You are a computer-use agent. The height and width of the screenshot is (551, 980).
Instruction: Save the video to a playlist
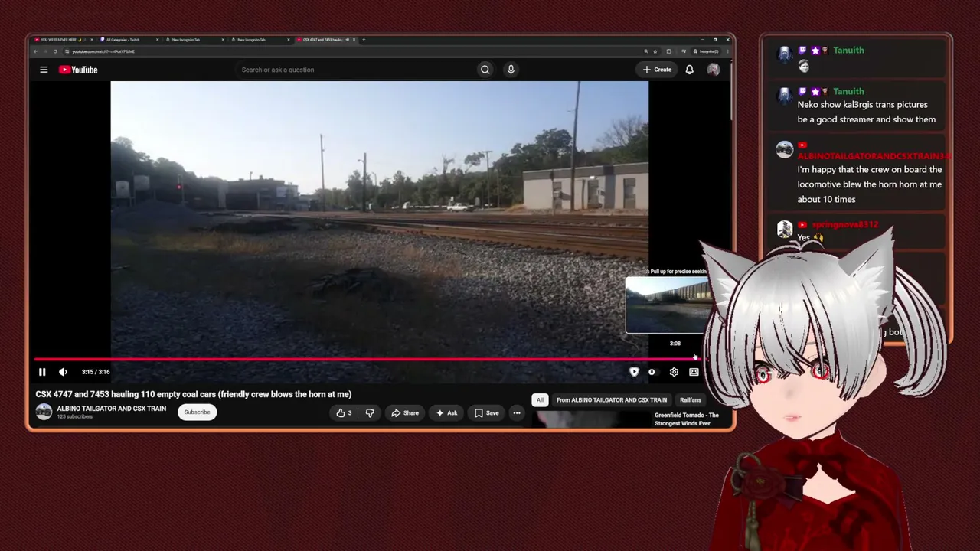pos(486,413)
